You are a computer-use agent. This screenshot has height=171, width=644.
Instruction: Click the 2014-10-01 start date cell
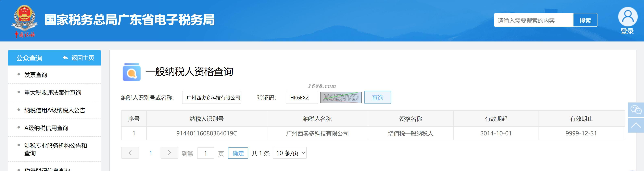[496, 133]
